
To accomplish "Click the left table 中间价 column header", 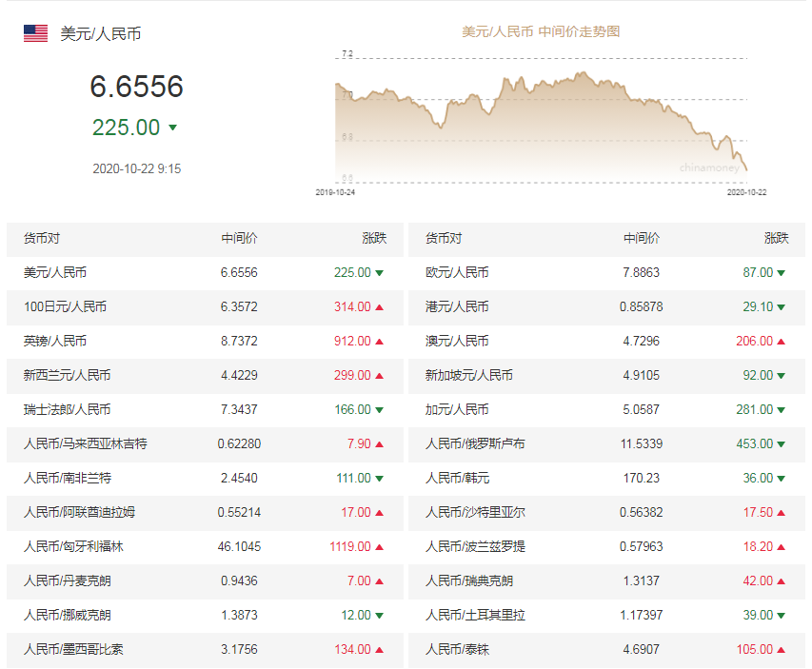I will 239,238.
